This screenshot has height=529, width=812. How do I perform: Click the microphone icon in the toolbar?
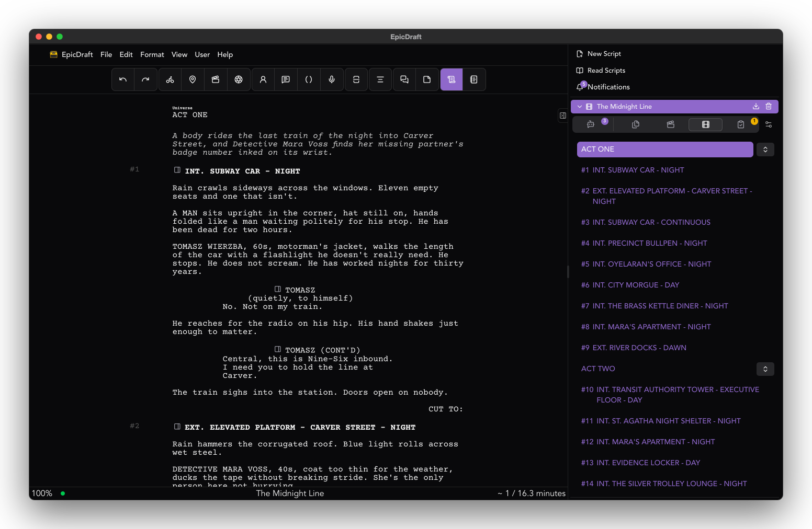point(332,79)
